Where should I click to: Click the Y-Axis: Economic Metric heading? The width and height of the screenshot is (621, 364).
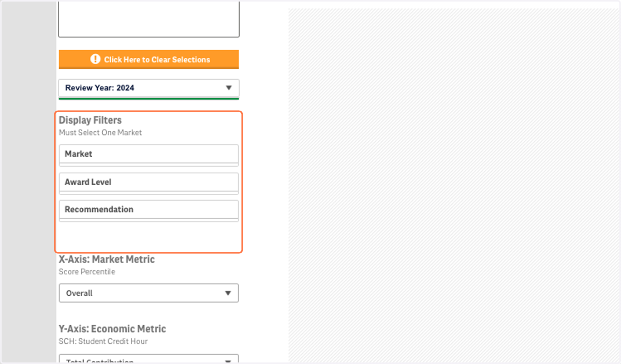coord(112,329)
